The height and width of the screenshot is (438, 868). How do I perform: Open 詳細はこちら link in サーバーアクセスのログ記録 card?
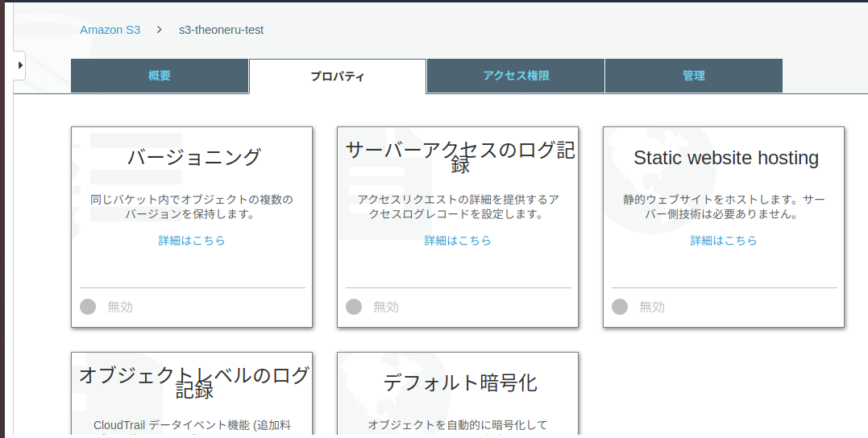(458, 241)
